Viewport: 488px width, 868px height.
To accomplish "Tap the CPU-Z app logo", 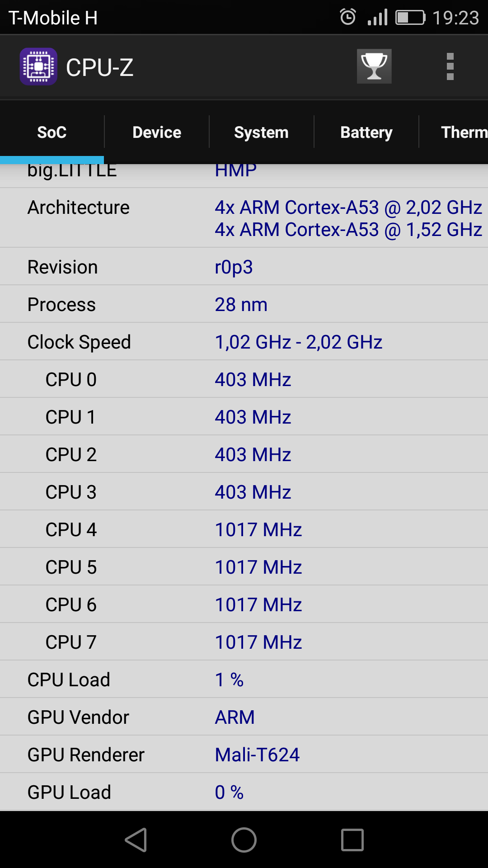I will click(38, 66).
